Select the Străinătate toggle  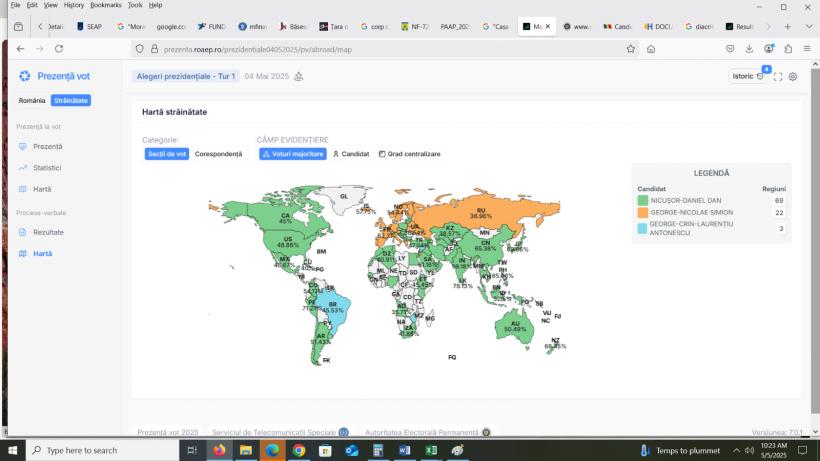click(x=71, y=100)
